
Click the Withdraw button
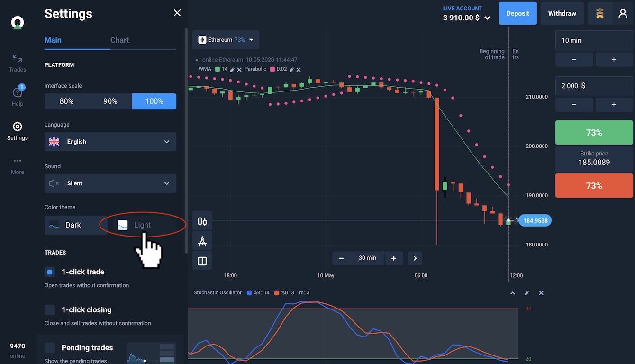[x=562, y=13]
